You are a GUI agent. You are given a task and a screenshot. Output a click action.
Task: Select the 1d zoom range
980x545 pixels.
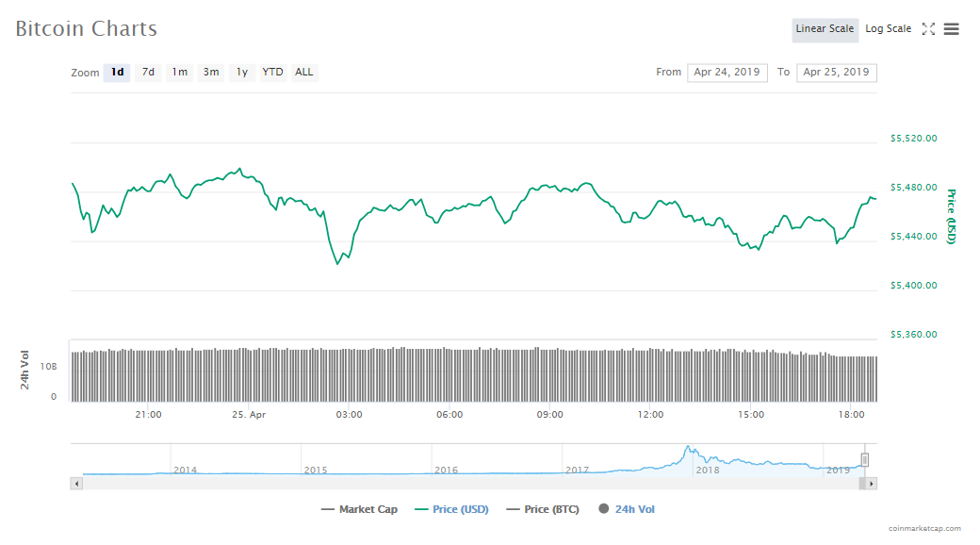click(x=117, y=73)
